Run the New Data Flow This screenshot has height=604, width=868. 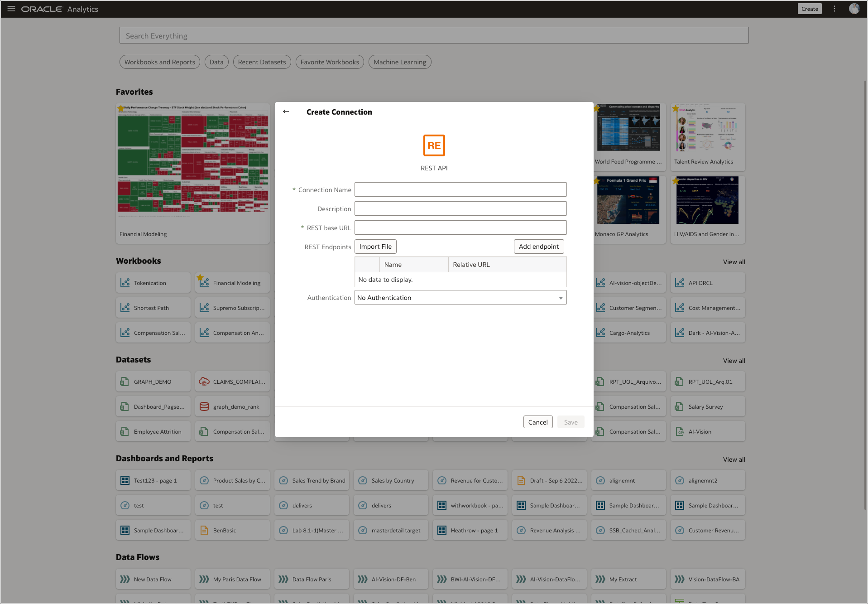pos(153,579)
